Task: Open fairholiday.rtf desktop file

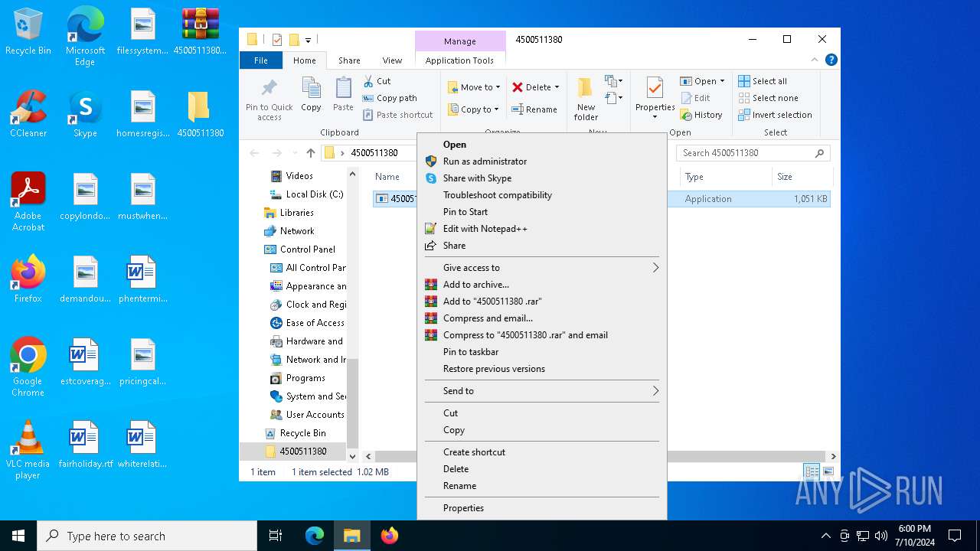Action: tap(85, 445)
